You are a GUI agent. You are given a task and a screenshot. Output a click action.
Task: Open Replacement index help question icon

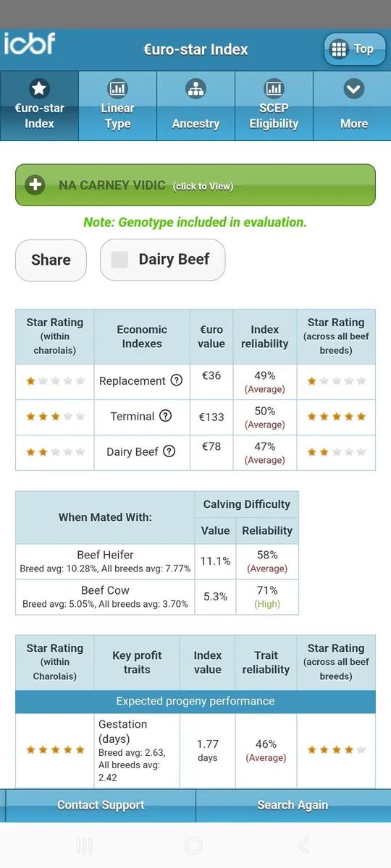tap(176, 380)
